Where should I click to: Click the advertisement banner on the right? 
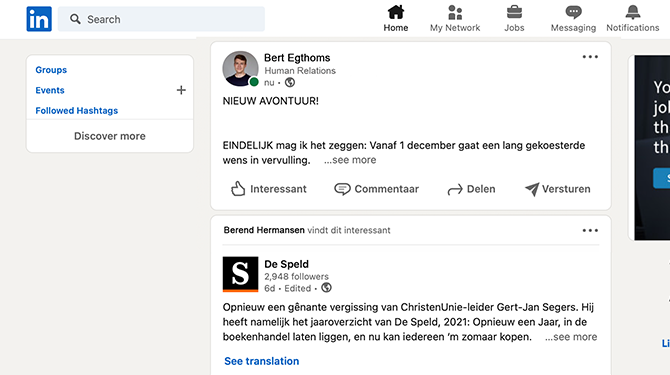pyautogui.click(x=652, y=147)
